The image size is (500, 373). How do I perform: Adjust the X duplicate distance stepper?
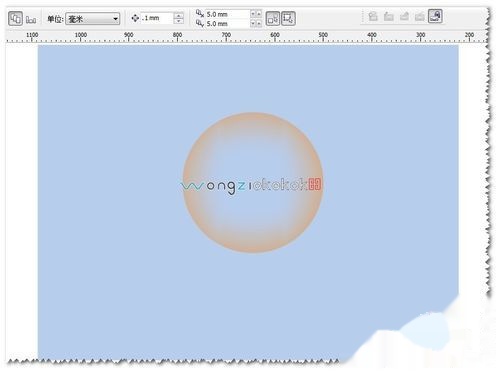point(256,14)
